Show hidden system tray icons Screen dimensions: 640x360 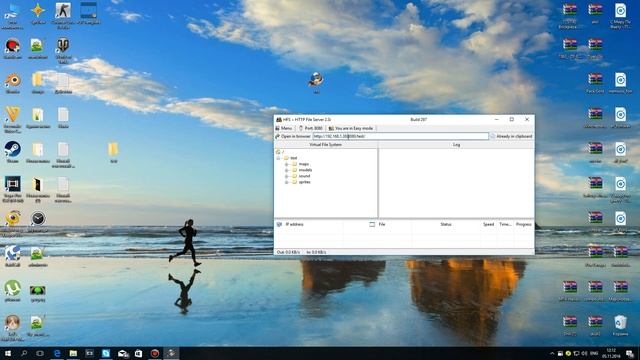pyautogui.click(x=552, y=353)
